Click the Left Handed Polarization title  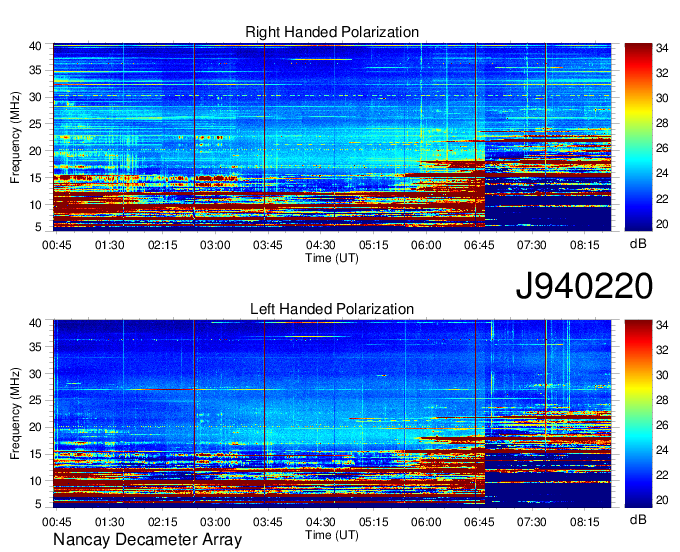(332, 309)
